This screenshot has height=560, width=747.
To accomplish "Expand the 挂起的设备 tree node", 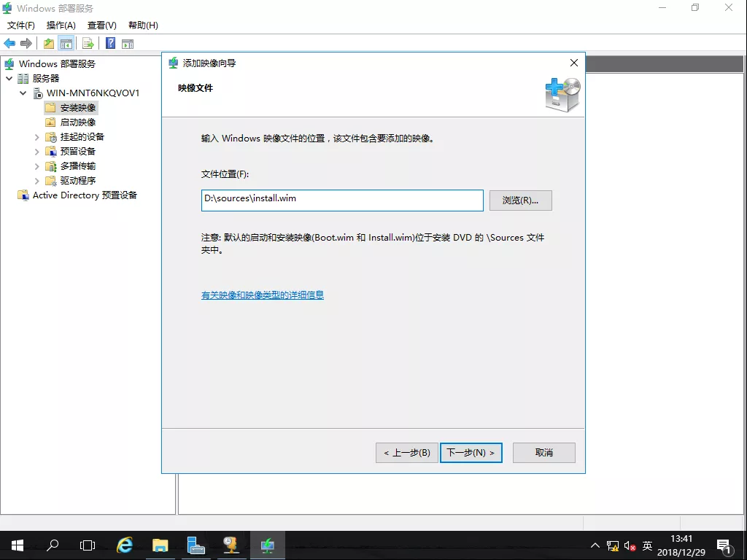I will click(37, 136).
